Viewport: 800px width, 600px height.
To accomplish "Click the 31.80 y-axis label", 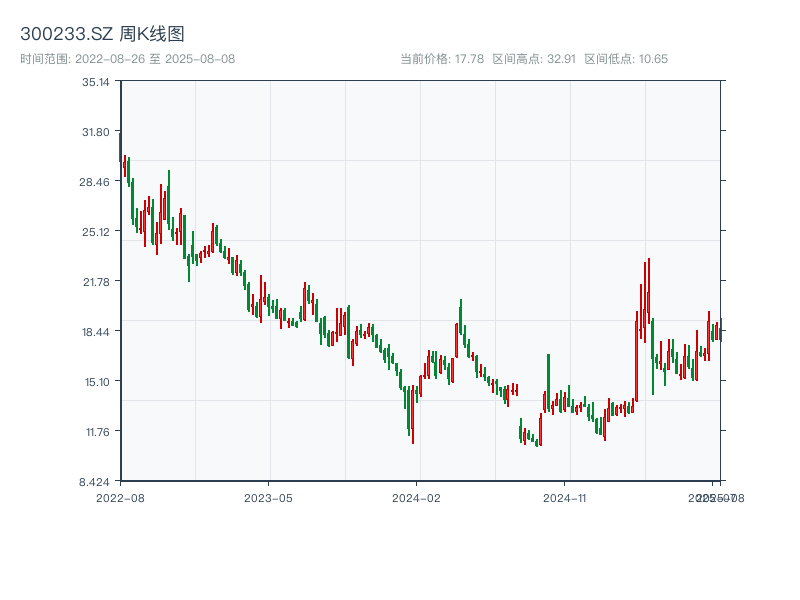I will 96,132.
